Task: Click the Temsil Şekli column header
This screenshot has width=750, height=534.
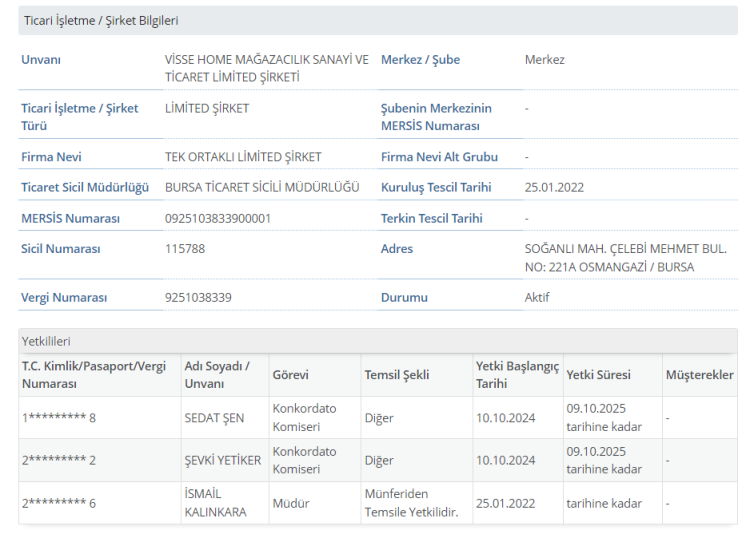Action: click(396, 375)
